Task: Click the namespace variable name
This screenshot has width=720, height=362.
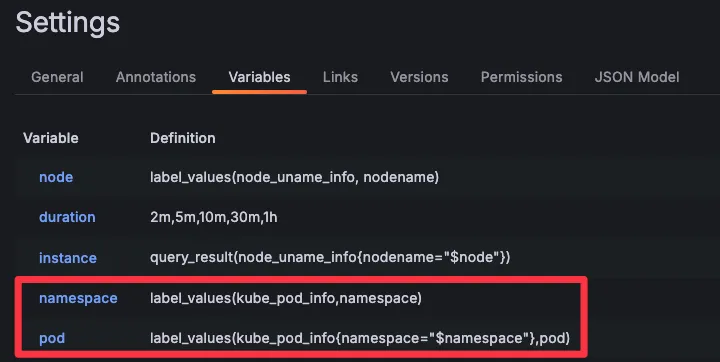Action: click(x=79, y=298)
